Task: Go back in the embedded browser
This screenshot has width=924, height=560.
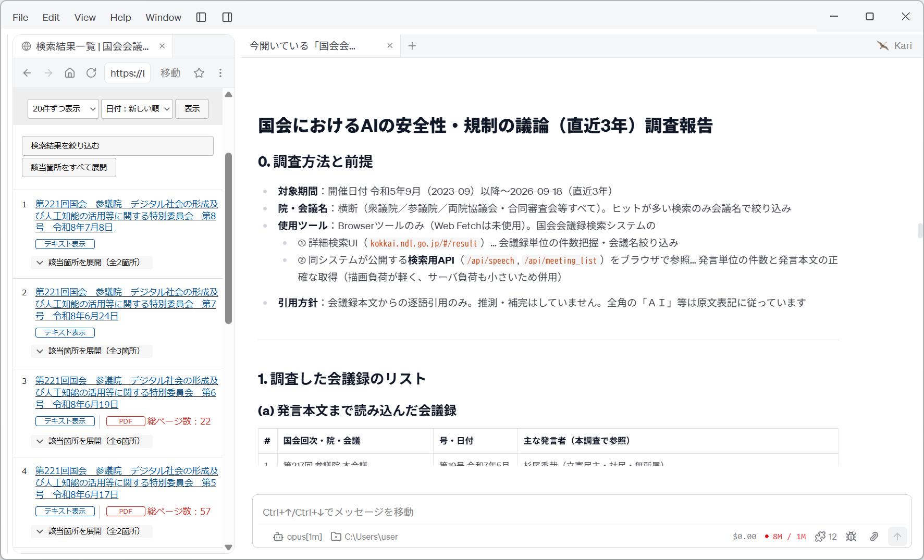Action: (x=27, y=73)
